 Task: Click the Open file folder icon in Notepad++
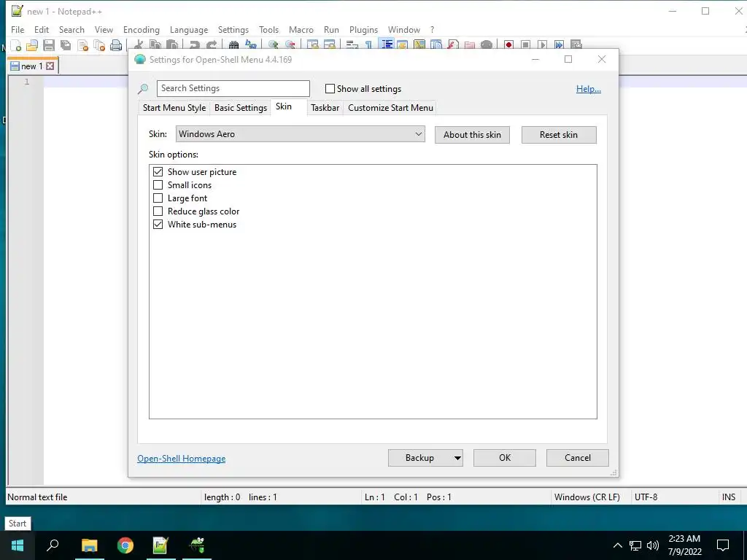(32, 45)
